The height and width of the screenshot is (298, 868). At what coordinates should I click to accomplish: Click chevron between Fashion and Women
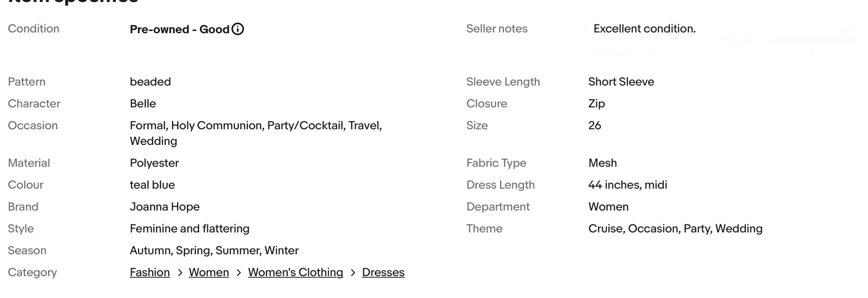(180, 273)
